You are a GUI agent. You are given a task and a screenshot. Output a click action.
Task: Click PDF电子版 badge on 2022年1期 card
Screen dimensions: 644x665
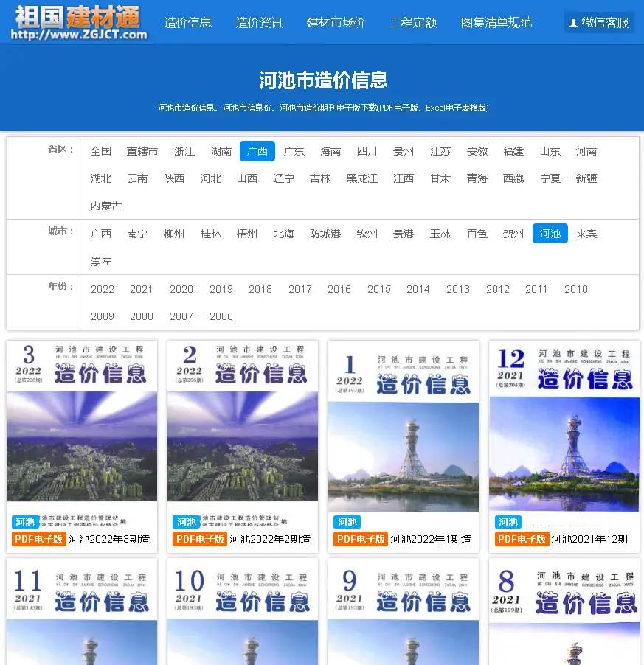tap(360, 539)
